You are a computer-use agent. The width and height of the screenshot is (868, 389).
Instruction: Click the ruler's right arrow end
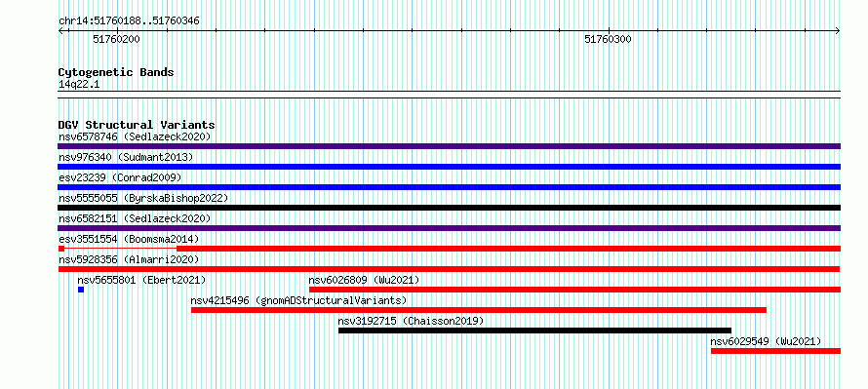coord(838,31)
